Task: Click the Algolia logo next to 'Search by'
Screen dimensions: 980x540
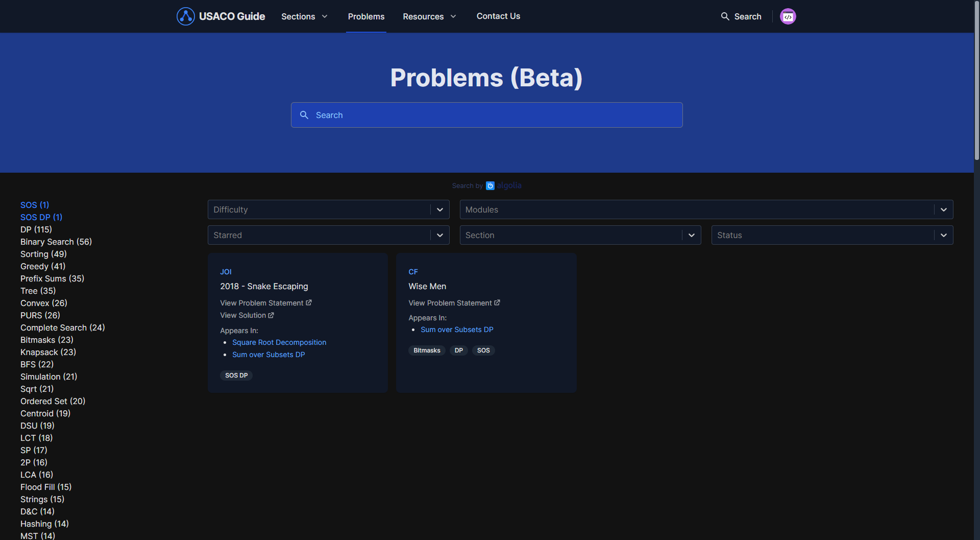Action: coord(491,185)
